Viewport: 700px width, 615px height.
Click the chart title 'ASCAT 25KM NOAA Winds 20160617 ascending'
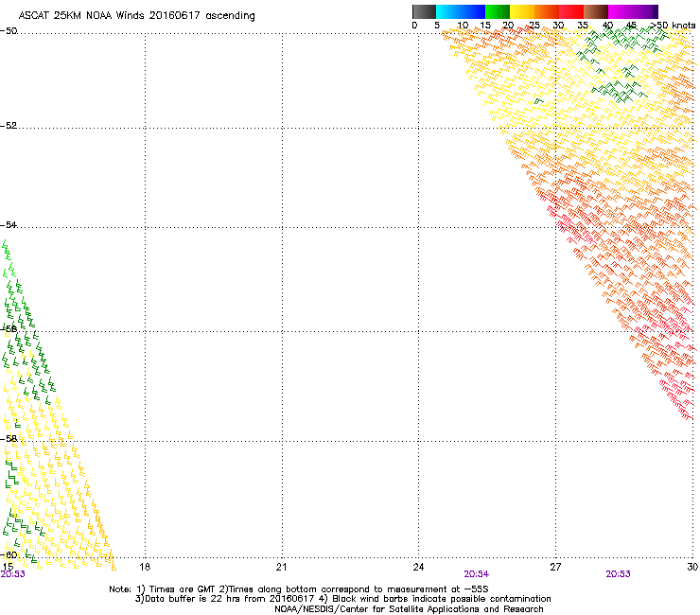click(x=136, y=16)
